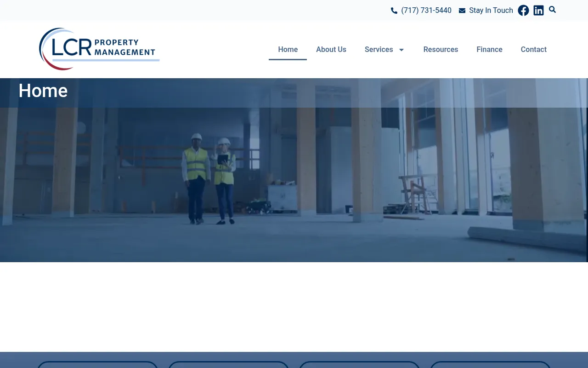Open the LinkedIn profile icon
Image resolution: width=588 pixels, height=368 pixels.
point(538,10)
